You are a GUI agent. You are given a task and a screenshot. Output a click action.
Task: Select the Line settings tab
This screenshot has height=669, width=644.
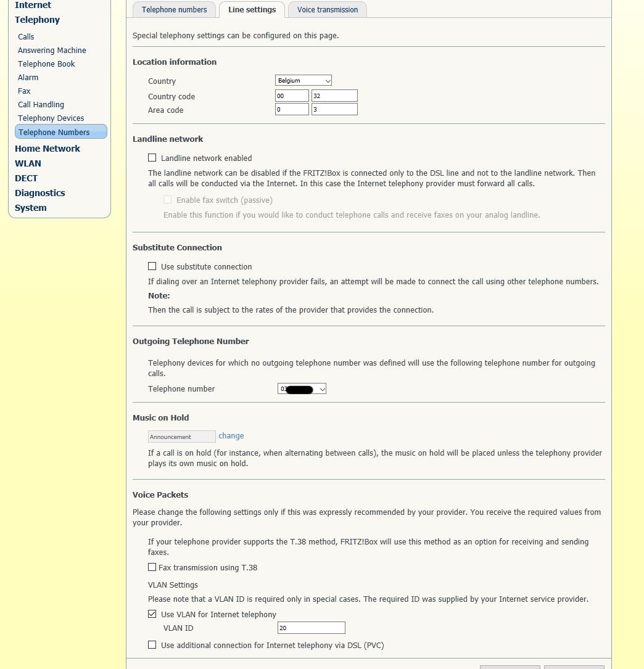click(252, 10)
